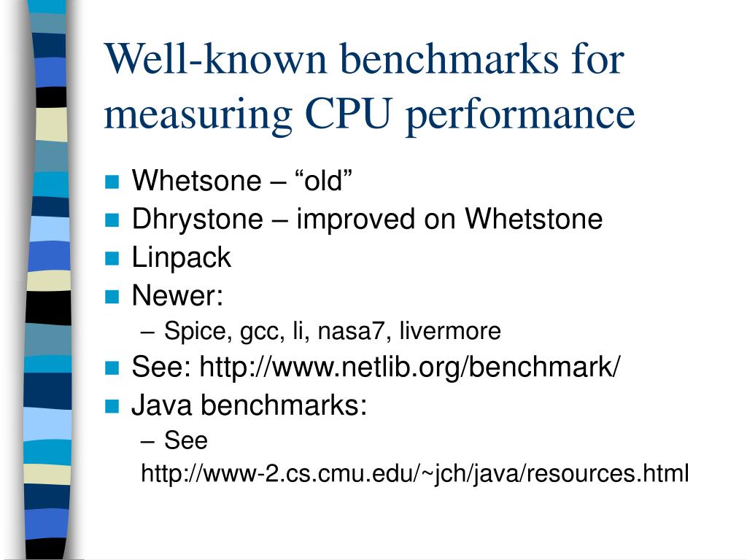Click the Newer: bullet text
The height and width of the screenshot is (560, 747).
(177, 296)
